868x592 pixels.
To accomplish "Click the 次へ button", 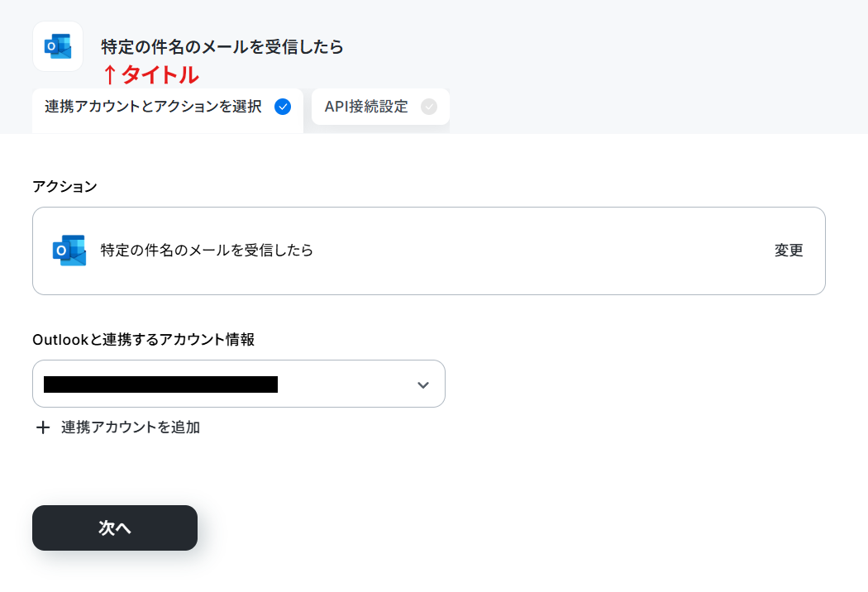I will coord(115,528).
